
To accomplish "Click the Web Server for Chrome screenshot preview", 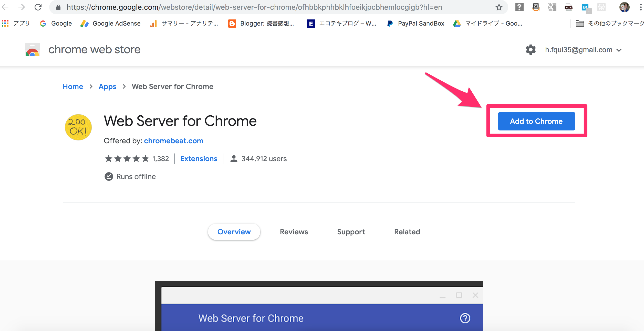I will pyautogui.click(x=319, y=306).
